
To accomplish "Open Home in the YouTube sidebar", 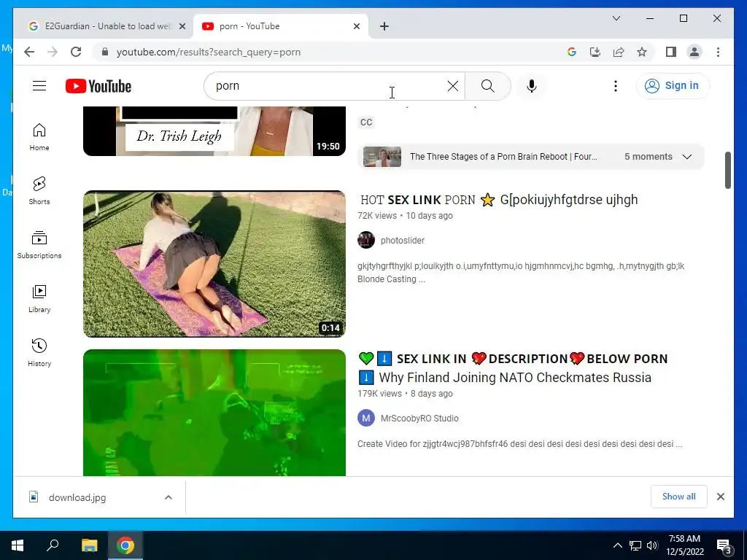I will [39, 137].
